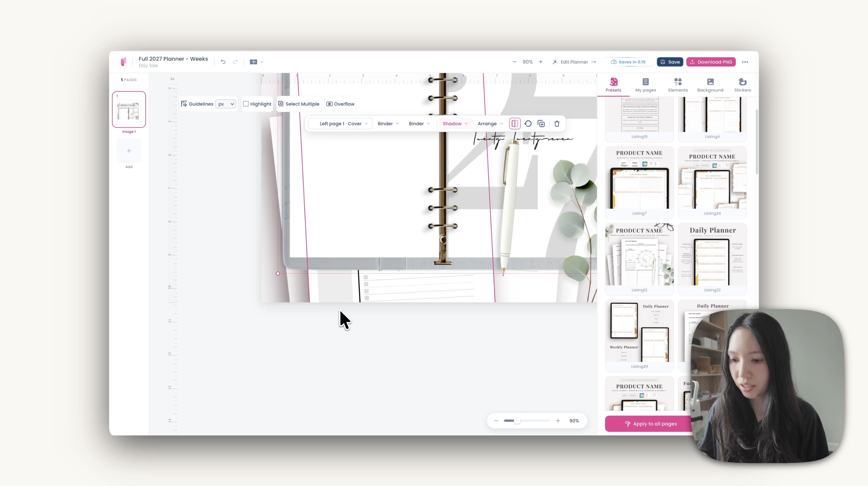Open the px units dropdown

pyautogui.click(x=226, y=104)
